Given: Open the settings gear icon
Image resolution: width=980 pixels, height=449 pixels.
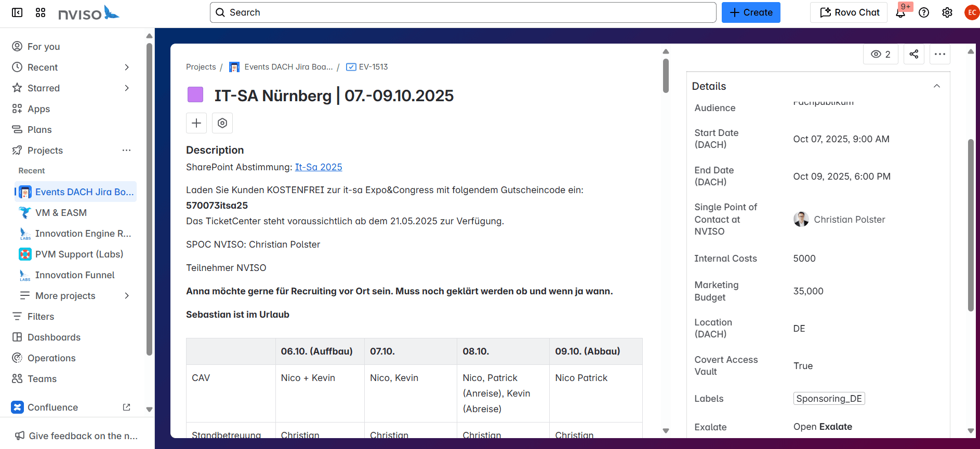Looking at the screenshot, I should (x=947, y=12).
